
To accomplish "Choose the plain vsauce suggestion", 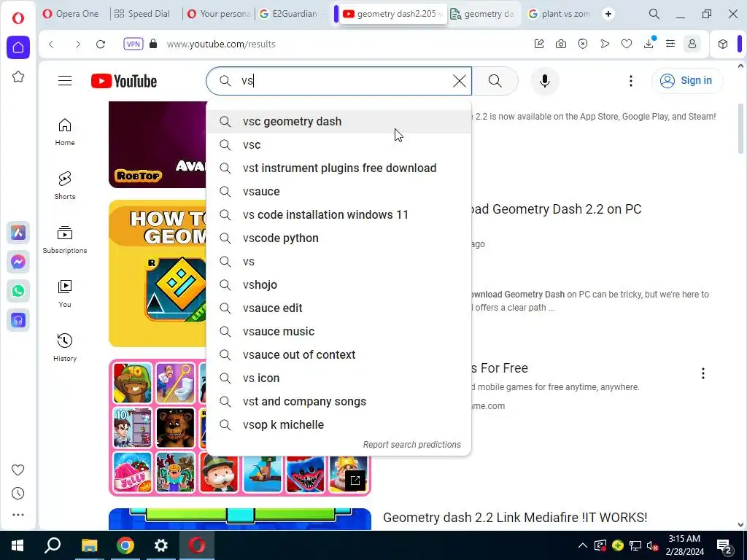I will (338, 192).
